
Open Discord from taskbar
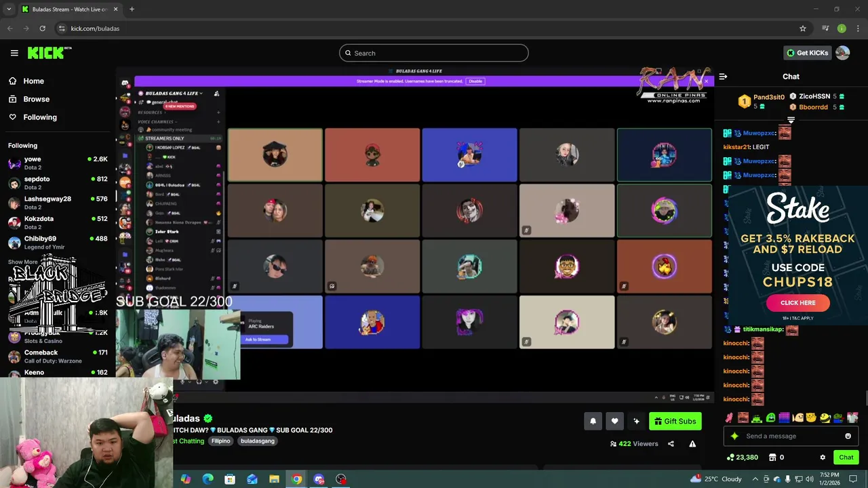(x=319, y=479)
